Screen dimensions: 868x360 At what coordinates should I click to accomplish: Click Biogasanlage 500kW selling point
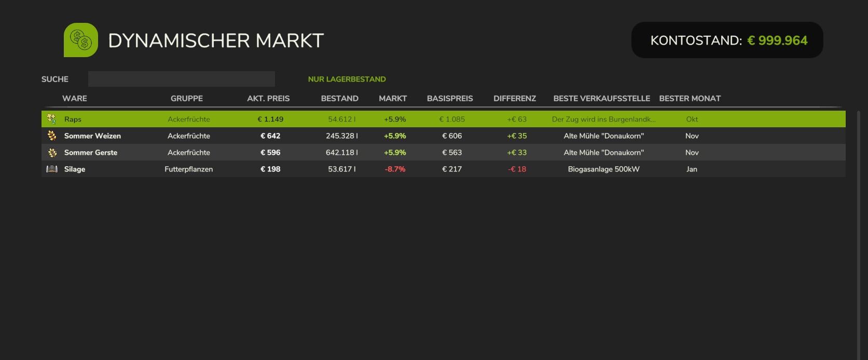(x=604, y=169)
